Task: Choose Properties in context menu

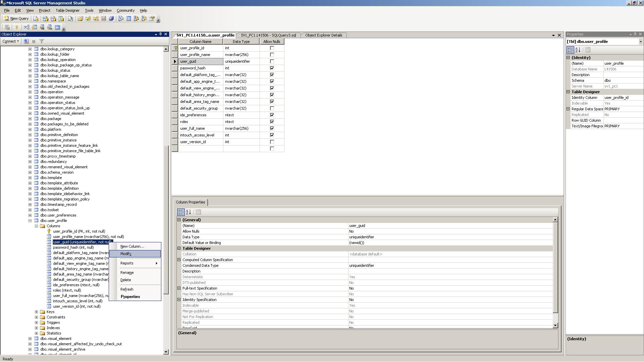Action: [135, 297]
